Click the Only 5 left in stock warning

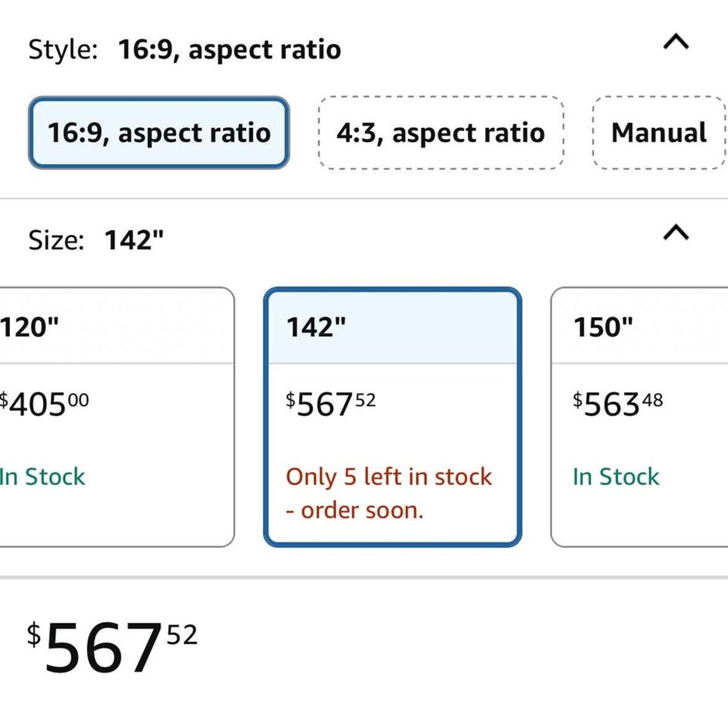click(389, 494)
